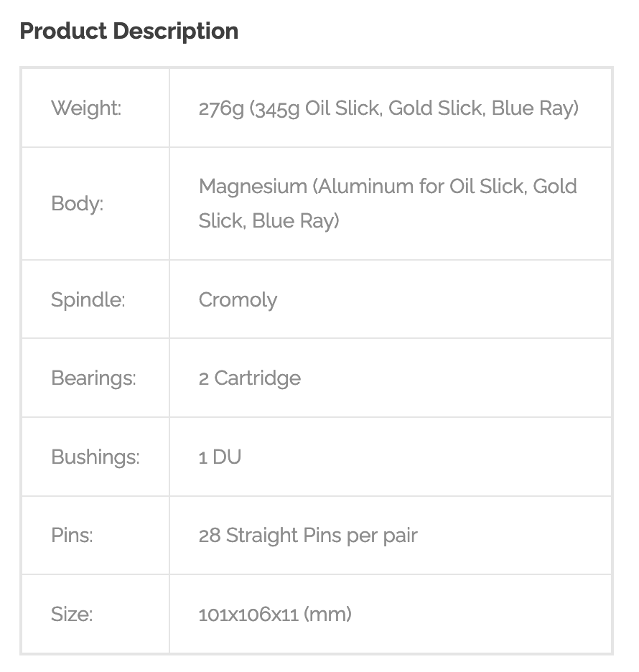Click the Product Description heading
639x672 pixels.
pyautogui.click(x=129, y=32)
